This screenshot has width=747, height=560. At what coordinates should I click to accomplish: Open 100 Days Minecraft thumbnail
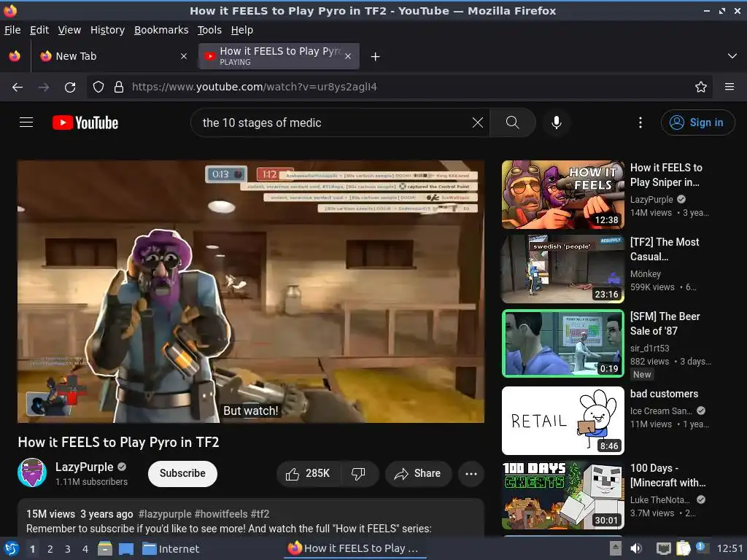pos(562,495)
